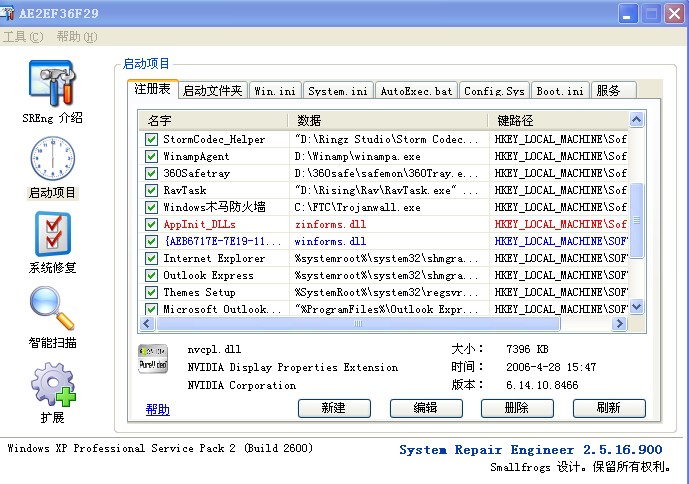Viewport: 689px width, 484px height.
Task: Sort by the 名字 column header
Action: [x=213, y=119]
